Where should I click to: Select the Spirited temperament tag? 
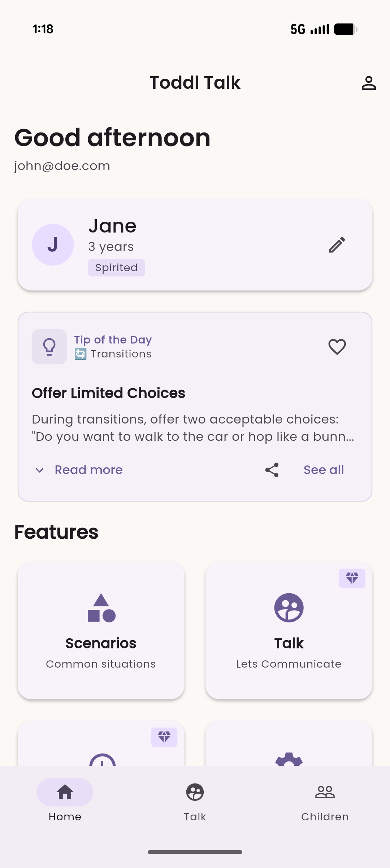click(x=116, y=268)
